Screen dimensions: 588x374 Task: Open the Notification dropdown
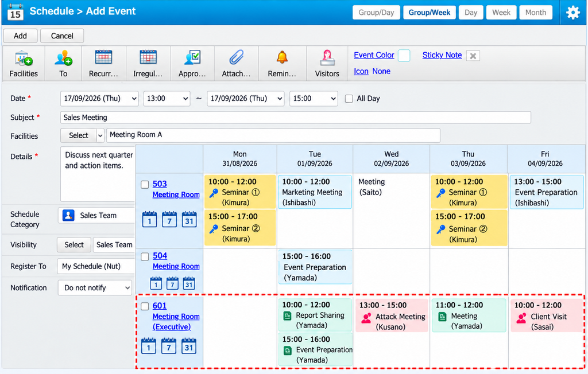pos(95,288)
